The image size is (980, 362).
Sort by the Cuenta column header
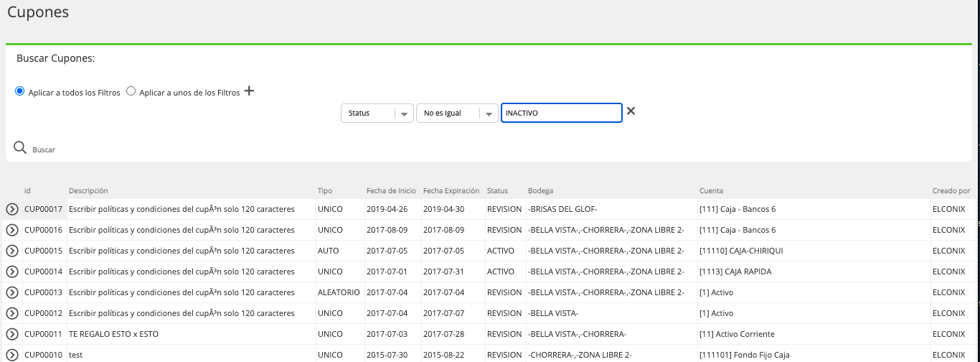(711, 190)
